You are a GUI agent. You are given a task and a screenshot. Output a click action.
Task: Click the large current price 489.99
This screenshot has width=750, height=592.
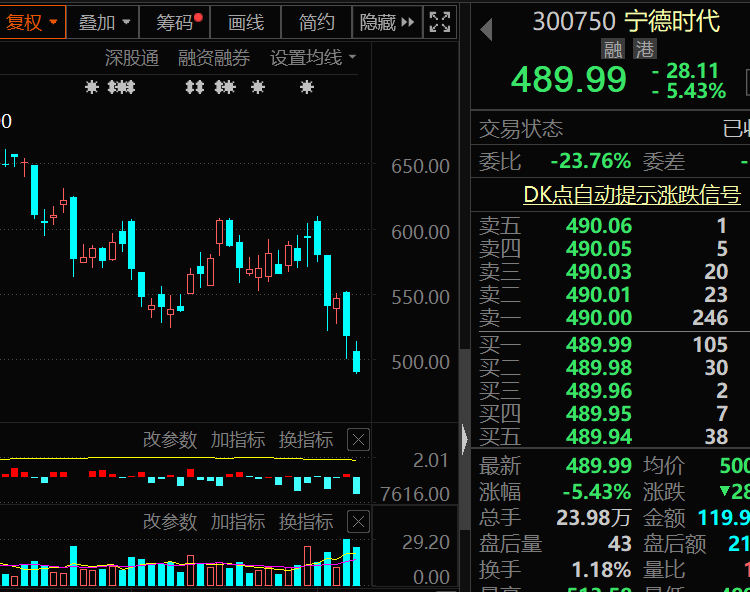[x=569, y=79]
